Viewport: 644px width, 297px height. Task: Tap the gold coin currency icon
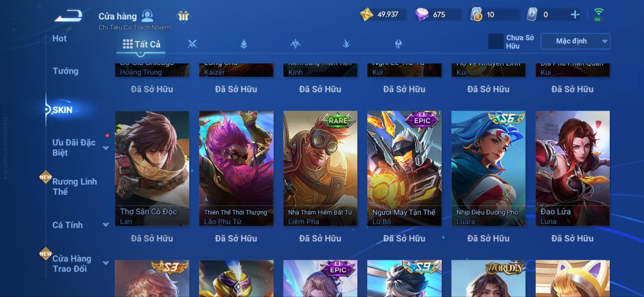[x=367, y=15]
